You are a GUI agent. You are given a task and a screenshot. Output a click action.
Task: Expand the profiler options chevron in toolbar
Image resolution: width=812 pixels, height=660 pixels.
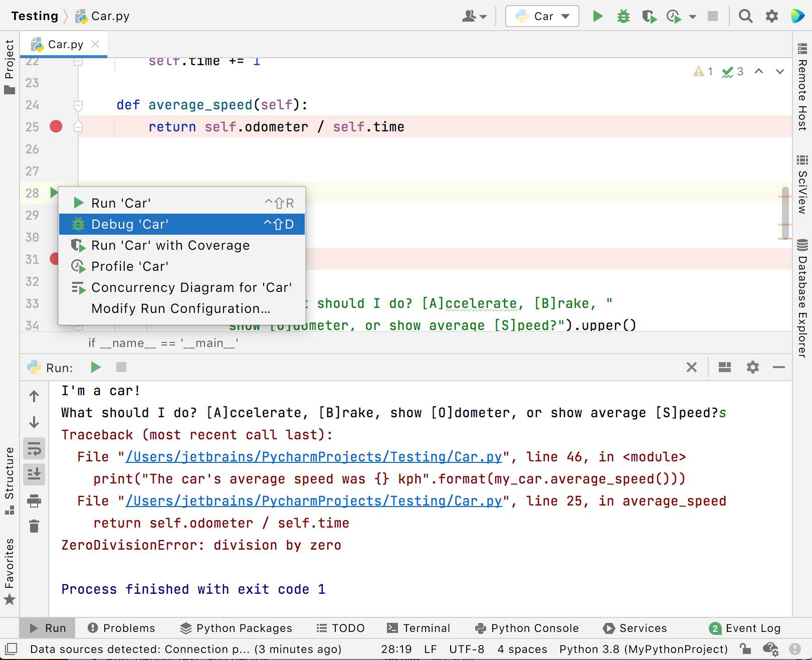[693, 16]
